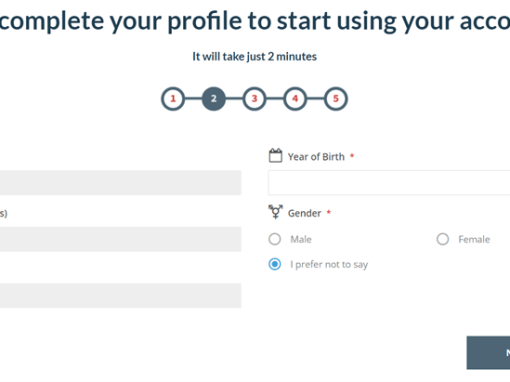Image resolution: width=510 pixels, height=382 pixels.
Task: Click the calendar icon beside Year of Birth
Action: coord(275,156)
